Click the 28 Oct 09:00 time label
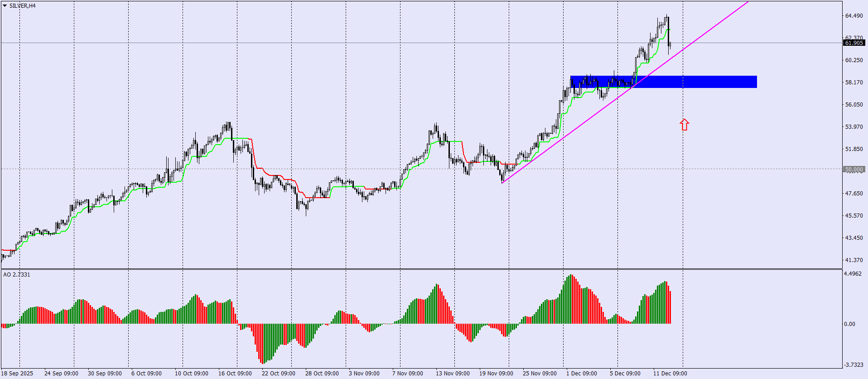The height and width of the screenshot is (379, 868). (x=322, y=374)
